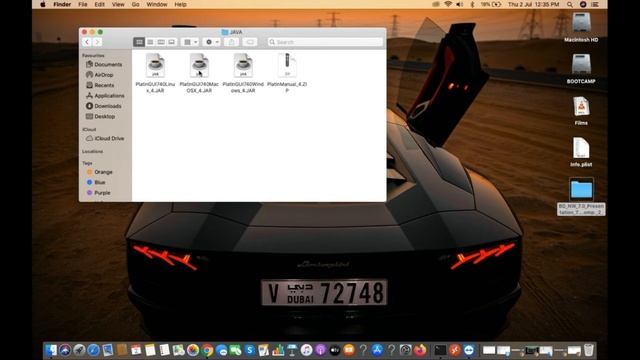Click the Share toolbar button
The height and width of the screenshot is (360, 640).
point(231,42)
